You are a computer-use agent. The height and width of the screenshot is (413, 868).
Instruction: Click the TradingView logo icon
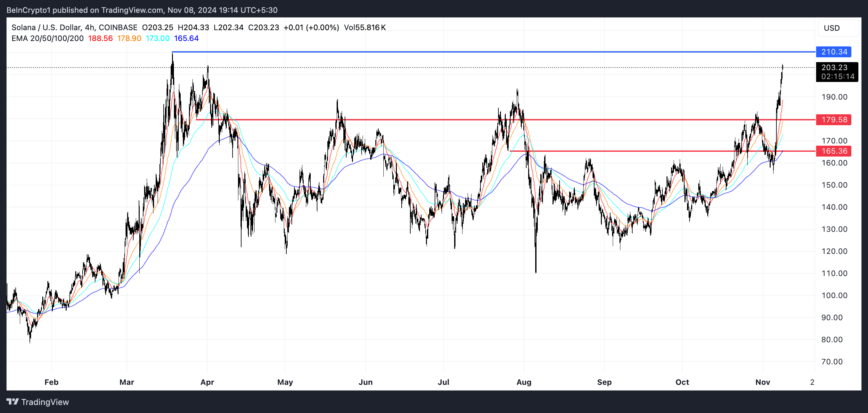click(x=12, y=401)
